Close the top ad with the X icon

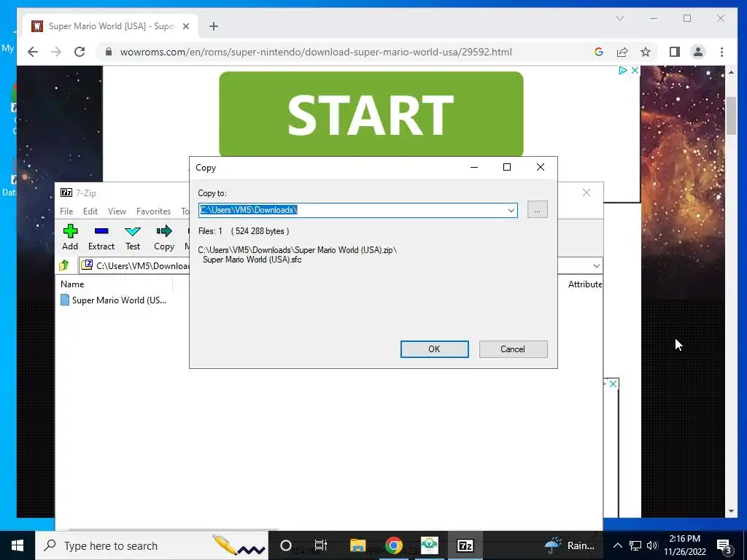[635, 71]
